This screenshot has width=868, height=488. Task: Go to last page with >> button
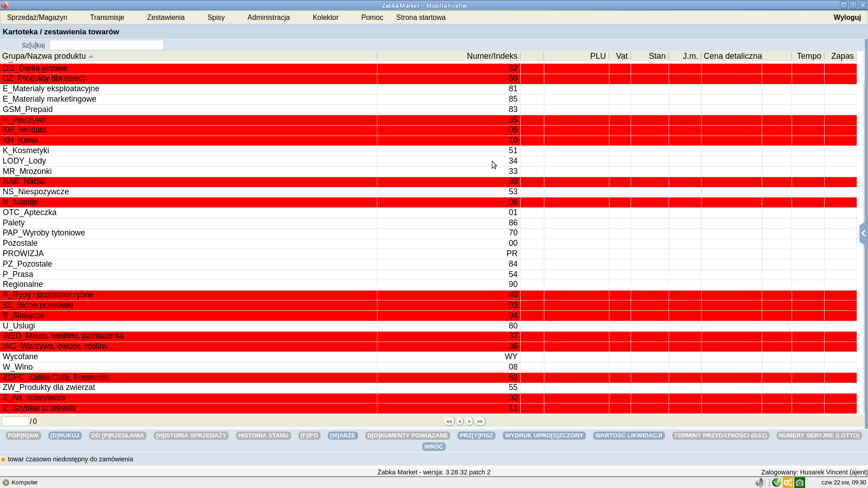480,422
